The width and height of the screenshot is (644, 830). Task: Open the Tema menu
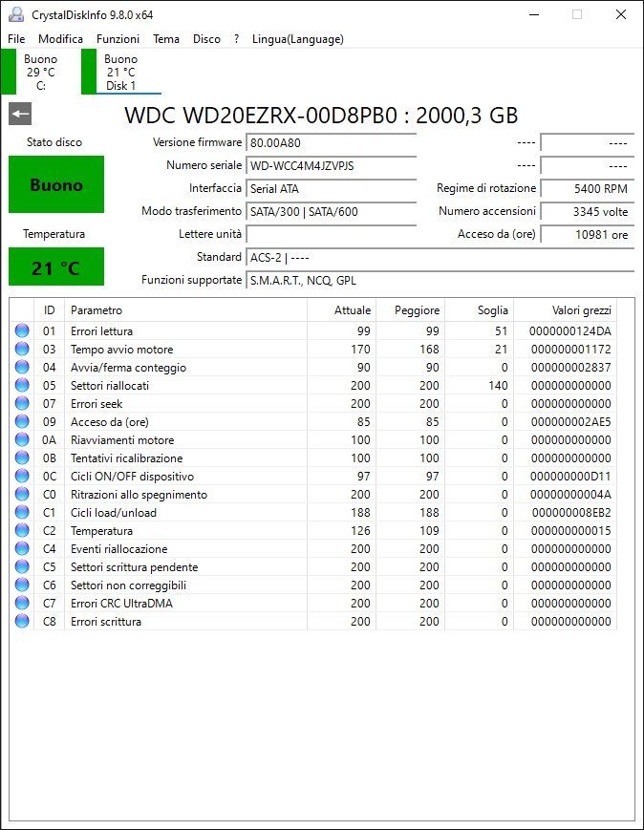166,38
